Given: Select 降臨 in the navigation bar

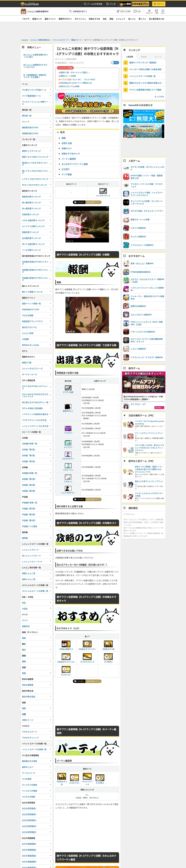Looking at the screenshot, I should 111,19.
